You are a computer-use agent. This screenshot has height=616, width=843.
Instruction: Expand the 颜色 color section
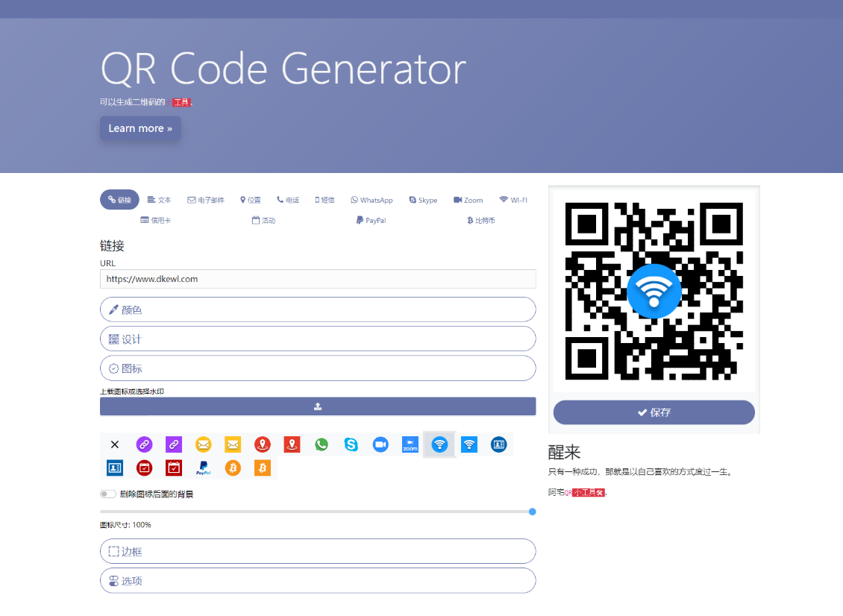(318, 309)
